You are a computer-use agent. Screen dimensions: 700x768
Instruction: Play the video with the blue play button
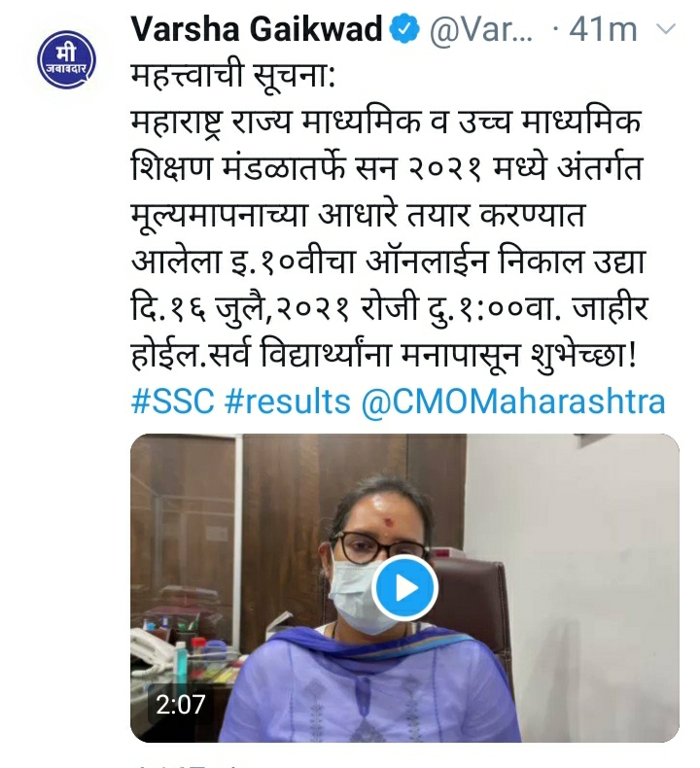[x=404, y=587]
